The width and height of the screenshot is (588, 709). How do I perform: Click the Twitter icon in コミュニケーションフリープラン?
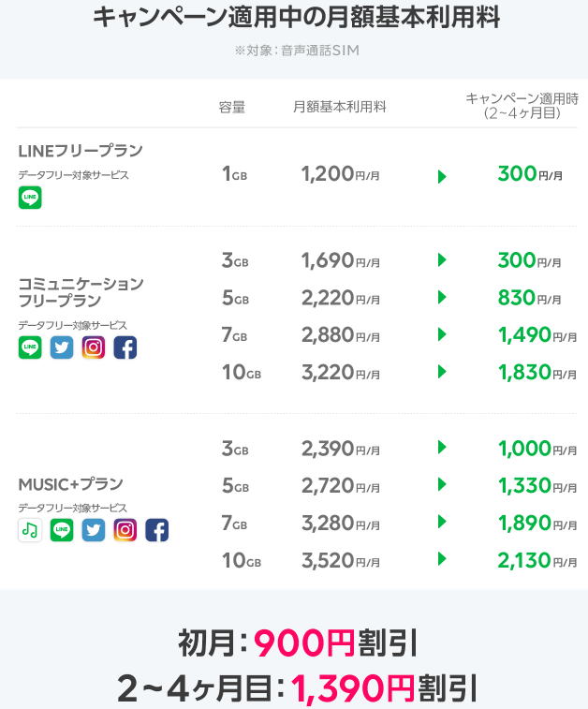click(x=62, y=347)
